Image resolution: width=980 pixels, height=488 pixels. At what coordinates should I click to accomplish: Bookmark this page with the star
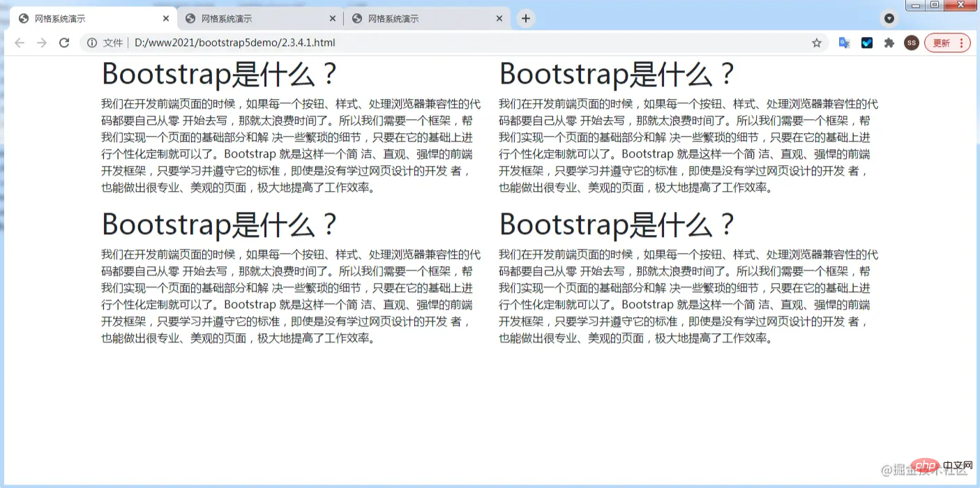(817, 43)
